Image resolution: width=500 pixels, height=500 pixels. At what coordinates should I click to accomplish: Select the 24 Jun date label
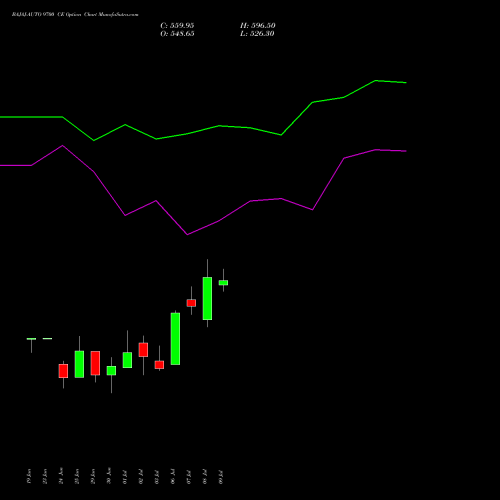tap(61, 476)
